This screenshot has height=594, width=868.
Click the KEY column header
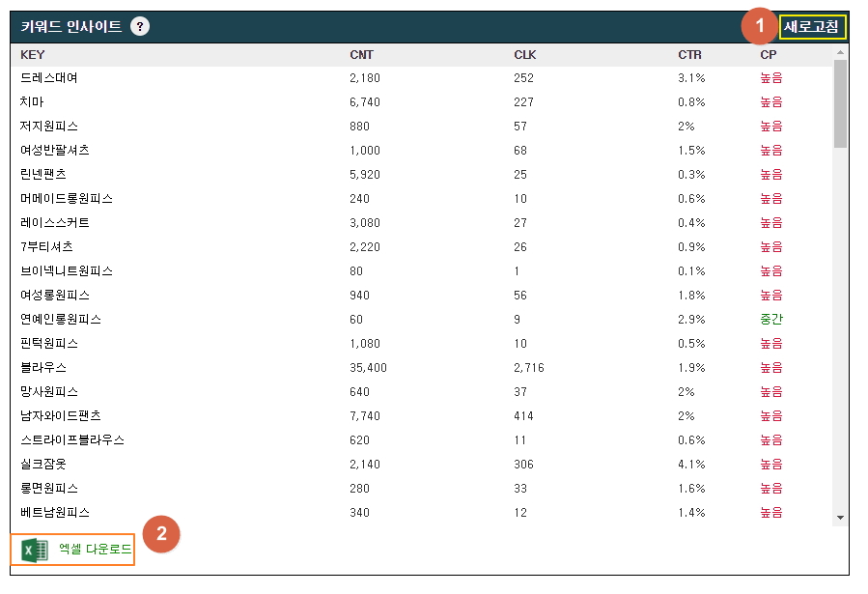(32, 54)
